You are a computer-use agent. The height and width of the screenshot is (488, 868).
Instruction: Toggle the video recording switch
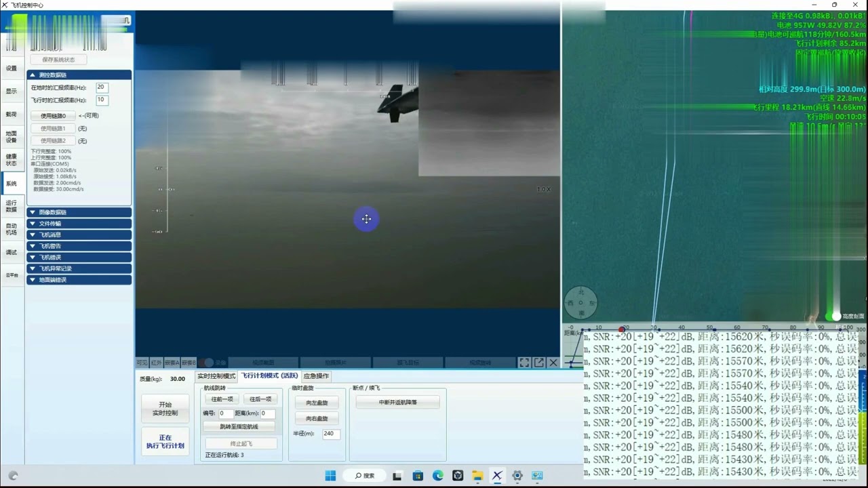[206, 363]
